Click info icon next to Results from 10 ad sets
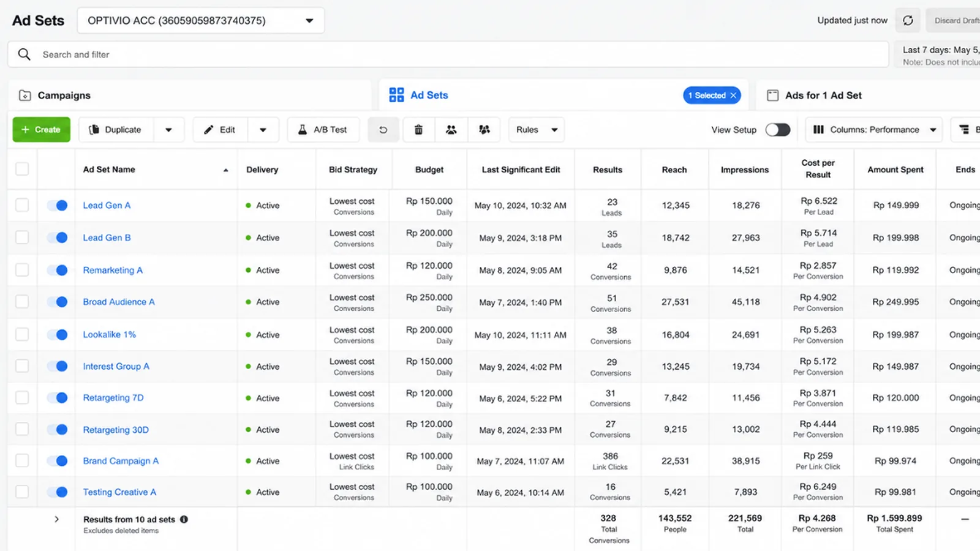This screenshot has width=980, height=551. click(x=184, y=519)
